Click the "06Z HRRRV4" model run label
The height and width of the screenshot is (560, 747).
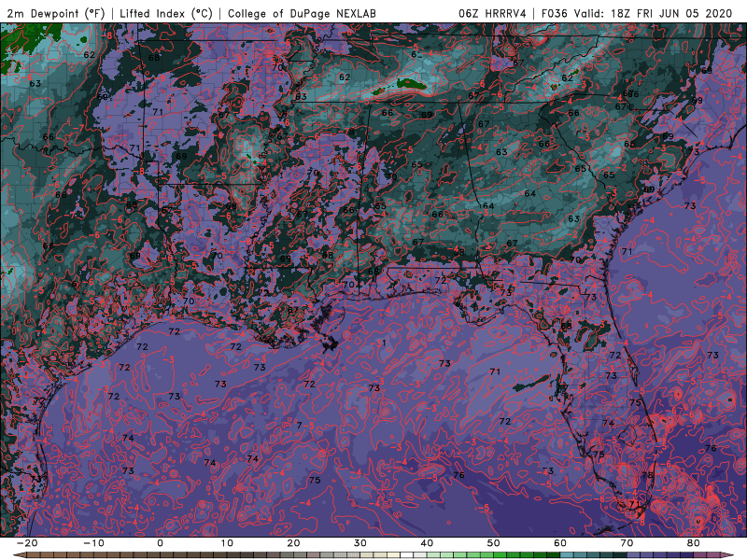coord(492,13)
